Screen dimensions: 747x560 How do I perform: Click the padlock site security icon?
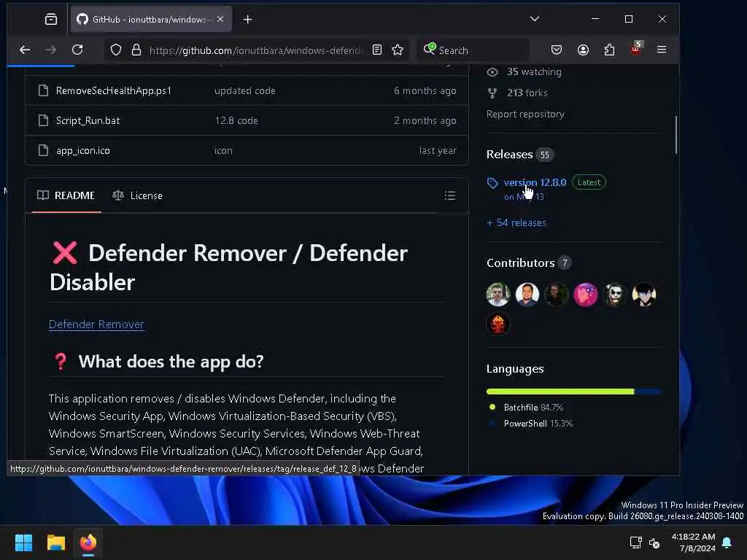(136, 50)
